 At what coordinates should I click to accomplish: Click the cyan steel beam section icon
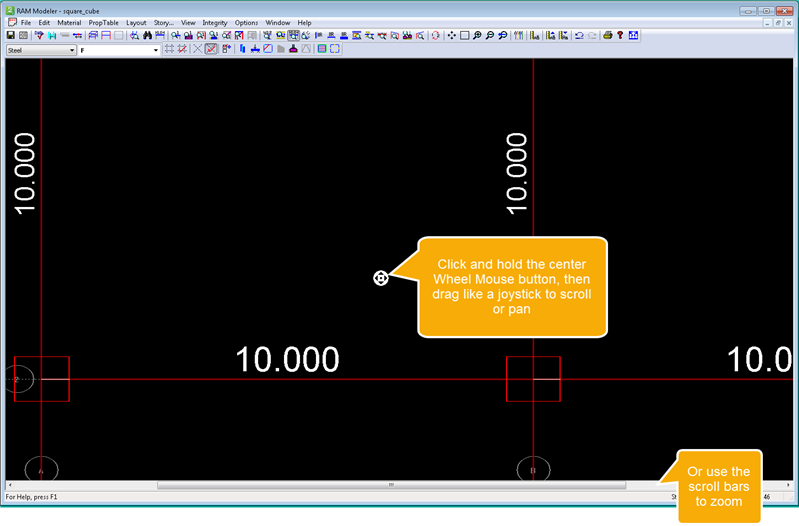(x=52, y=35)
